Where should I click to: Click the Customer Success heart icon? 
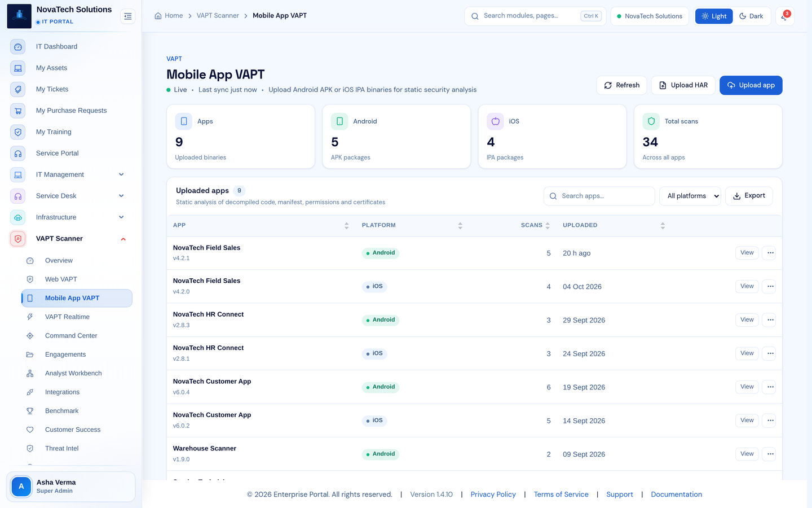pyautogui.click(x=30, y=430)
